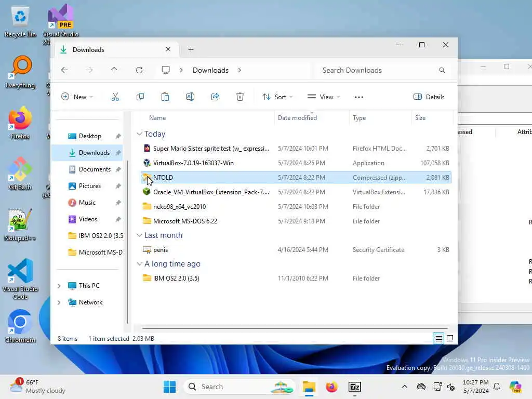Select VirtualBox-7.0.19-163037-Win file
Screen dimensions: 532x399
click(x=296, y=163)
